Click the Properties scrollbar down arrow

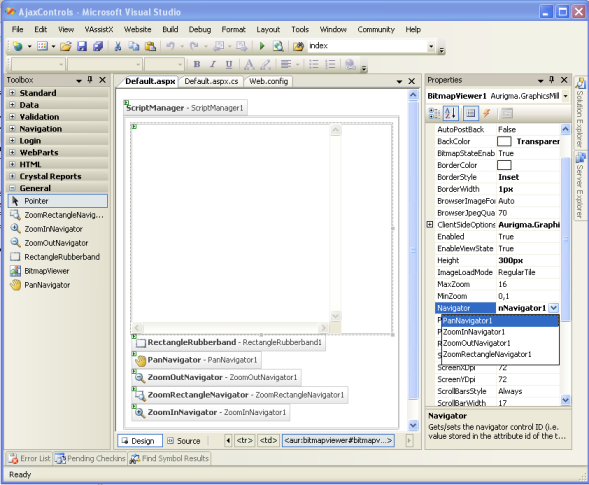[x=565, y=400]
